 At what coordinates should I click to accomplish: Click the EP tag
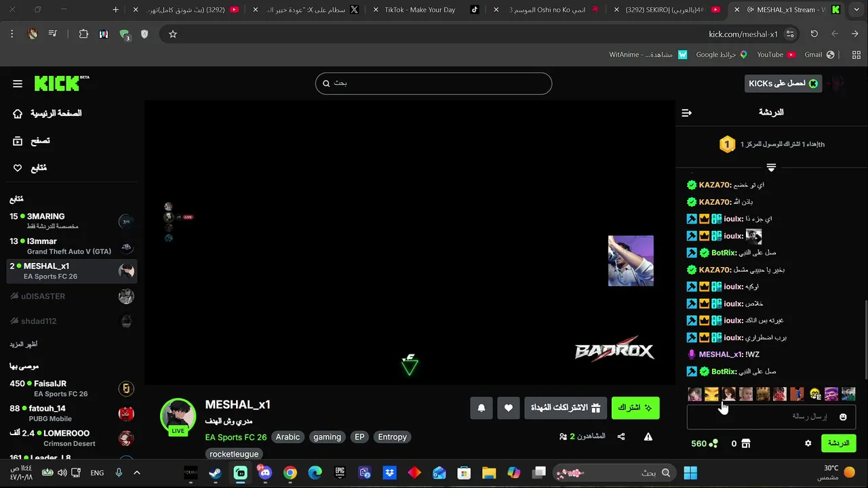[359, 437]
